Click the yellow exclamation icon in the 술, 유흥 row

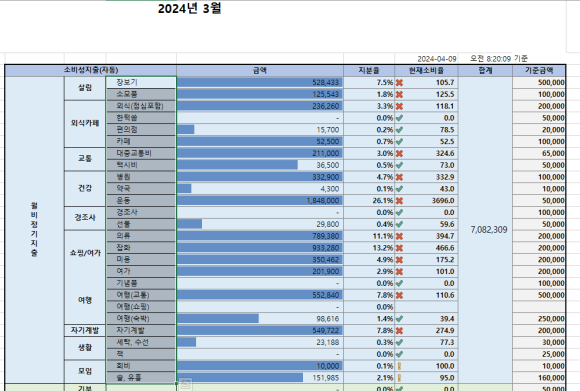399,378
